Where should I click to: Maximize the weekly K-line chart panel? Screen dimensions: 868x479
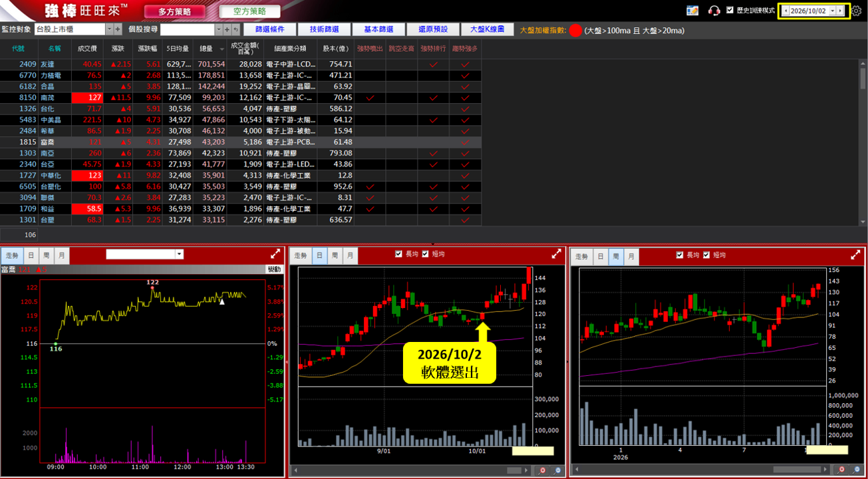[856, 254]
